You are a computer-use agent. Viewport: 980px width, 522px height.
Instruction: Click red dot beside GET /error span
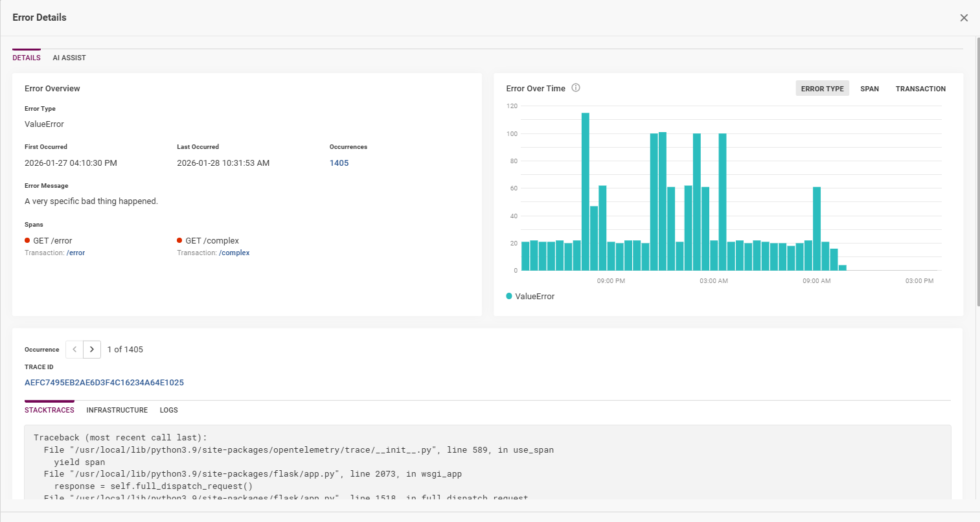[27, 240]
